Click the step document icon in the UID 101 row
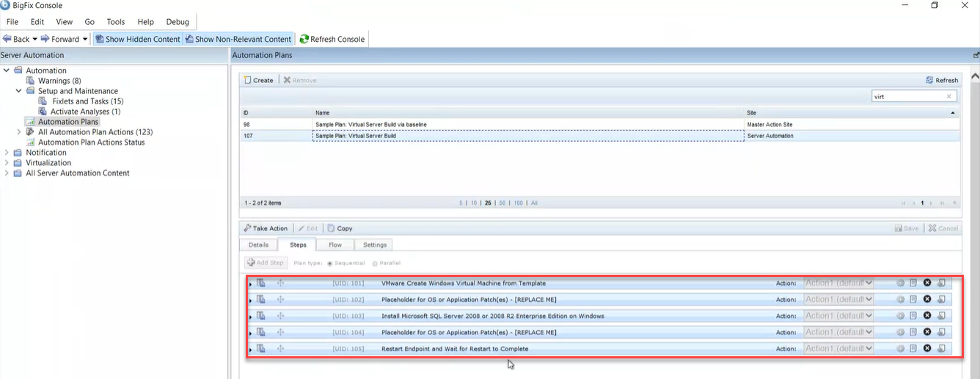Image resolution: width=980 pixels, height=379 pixels. coord(260,283)
